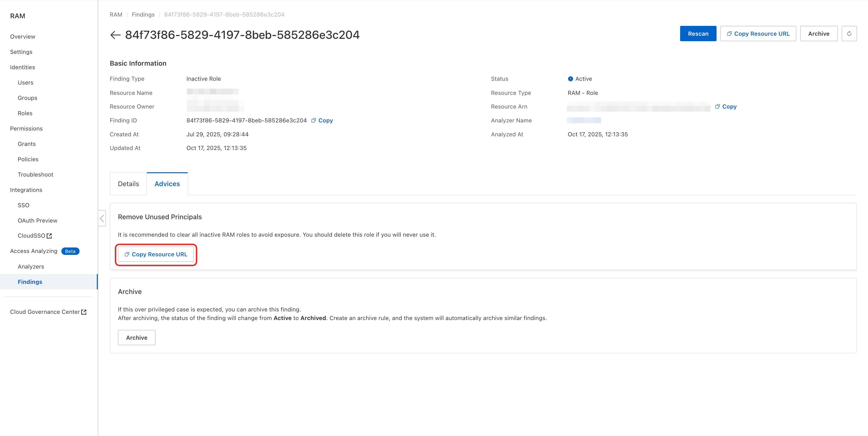The height and width of the screenshot is (436, 868).
Task: Click the Archive button in the Archive card
Action: pyautogui.click(x=136, y=338)
